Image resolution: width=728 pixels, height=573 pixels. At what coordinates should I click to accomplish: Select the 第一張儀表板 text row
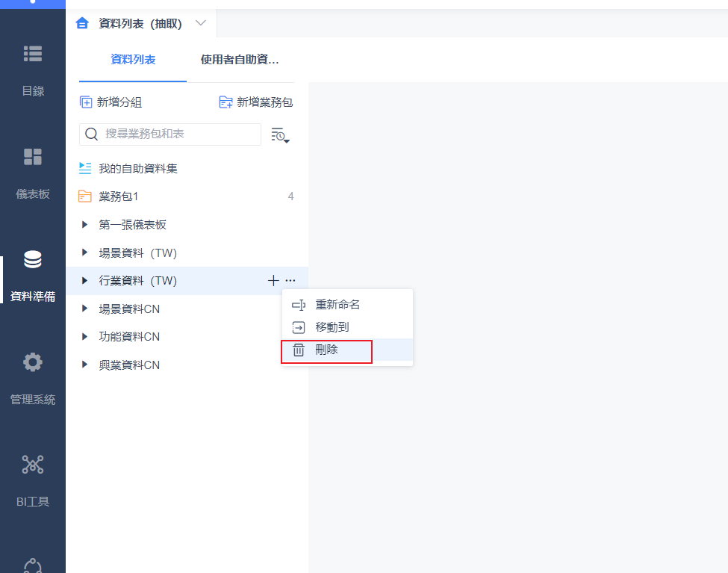coord(132,225)
